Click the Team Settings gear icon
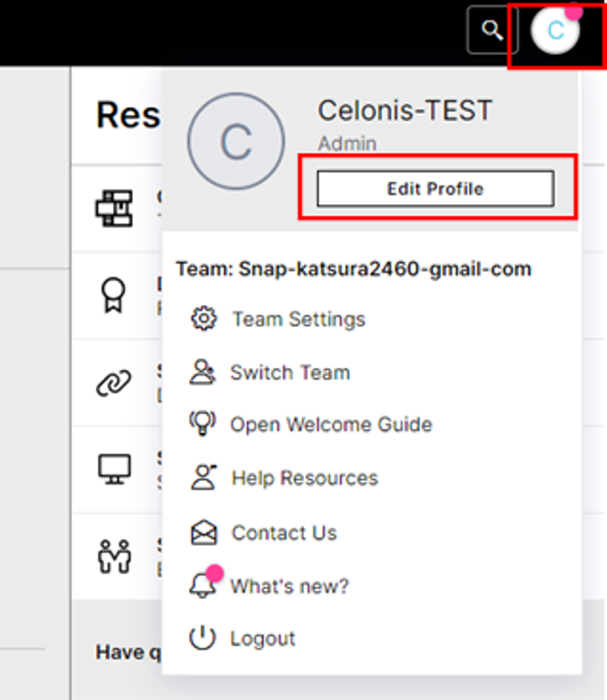Image resolution: width=607 pixels, height=700 pixels. pyautogui.click(x=204, y=319)
